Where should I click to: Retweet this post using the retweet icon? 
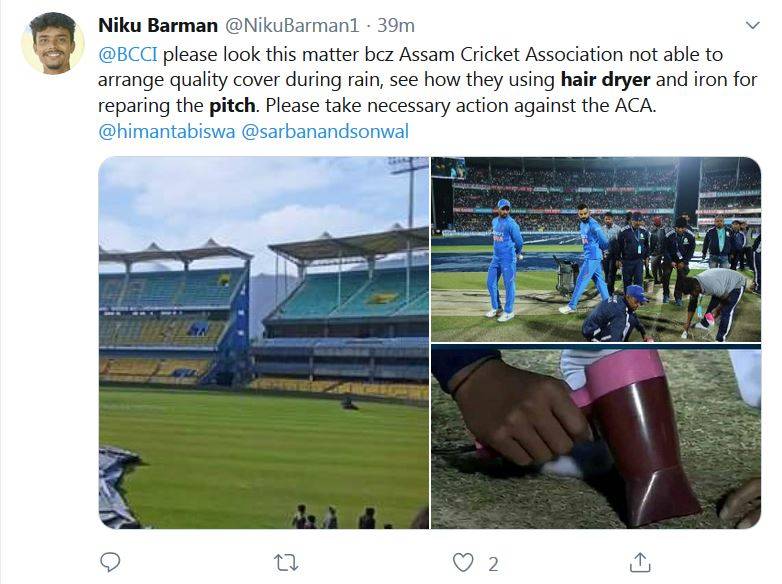[x=286, y=563]
